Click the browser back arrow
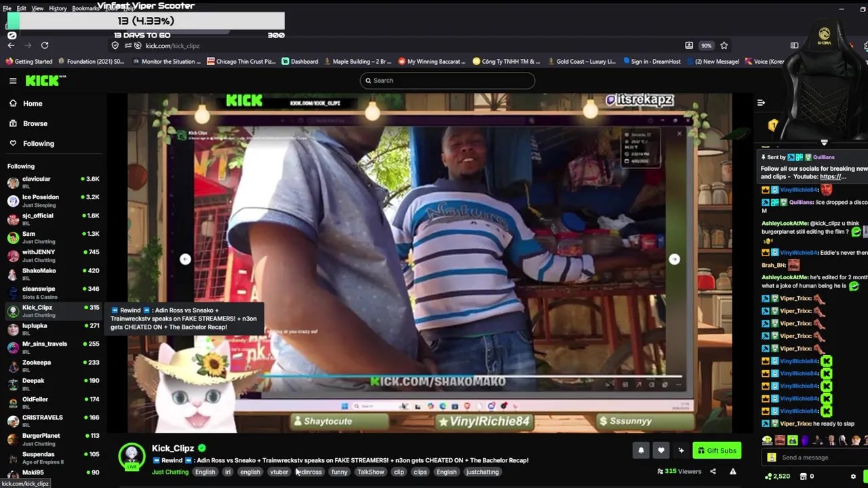The height and width of the screenshot is (488, 868). (x=11, y=45)
